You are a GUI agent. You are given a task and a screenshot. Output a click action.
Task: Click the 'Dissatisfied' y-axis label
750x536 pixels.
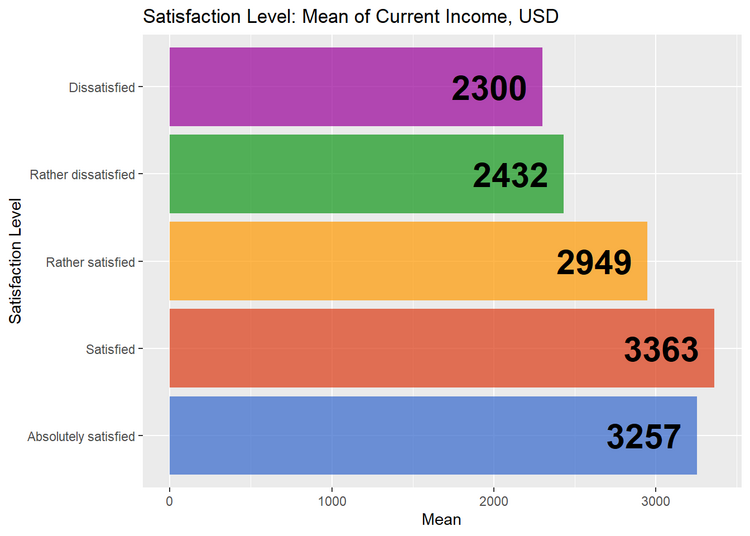pos(101,88)
